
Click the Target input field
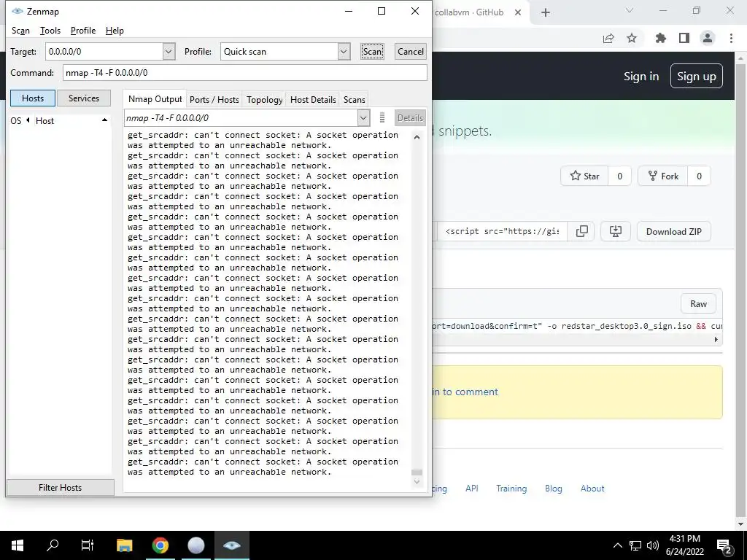[x=104, y=52]
